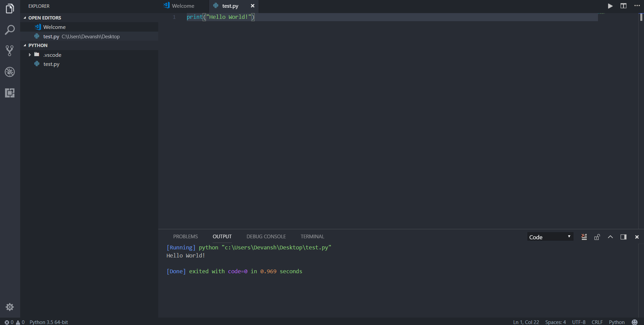Change indentation via Spaces: 4
Screen dimensions: 644x325
pos(556,322)
